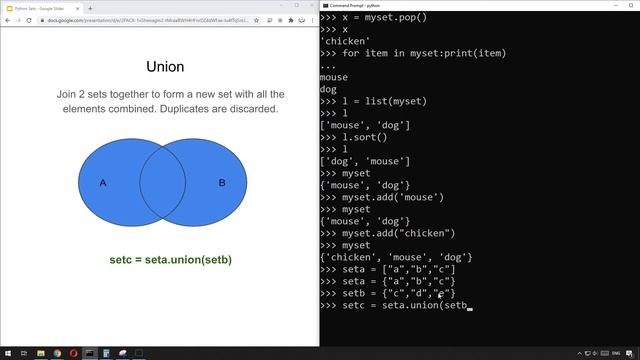Click the browser forward arrow
640x360 pixels.
click(18, 20)
